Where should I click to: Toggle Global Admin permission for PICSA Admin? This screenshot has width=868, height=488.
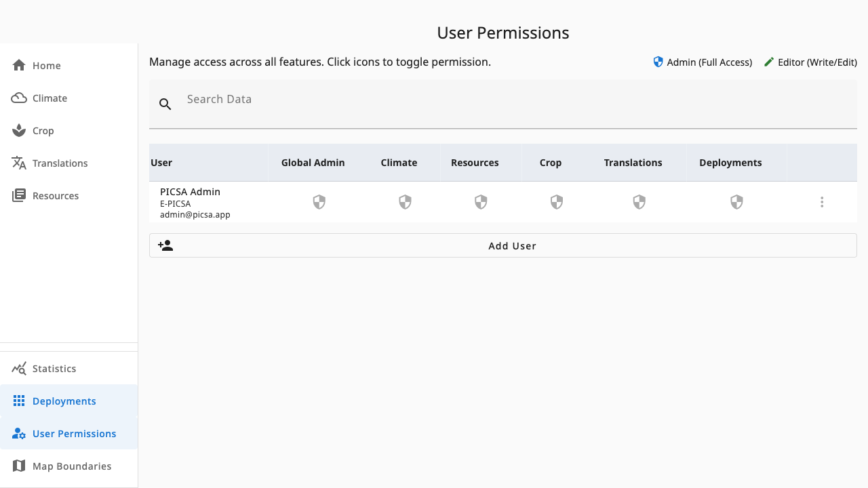coord(319,202)
